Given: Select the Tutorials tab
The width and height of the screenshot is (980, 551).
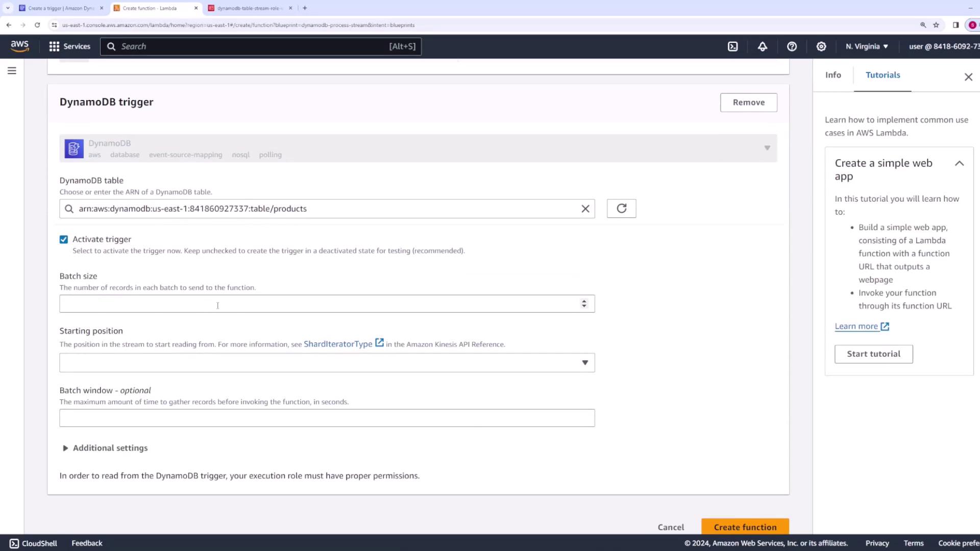Looking at the screenshot, I should (883, 75).
